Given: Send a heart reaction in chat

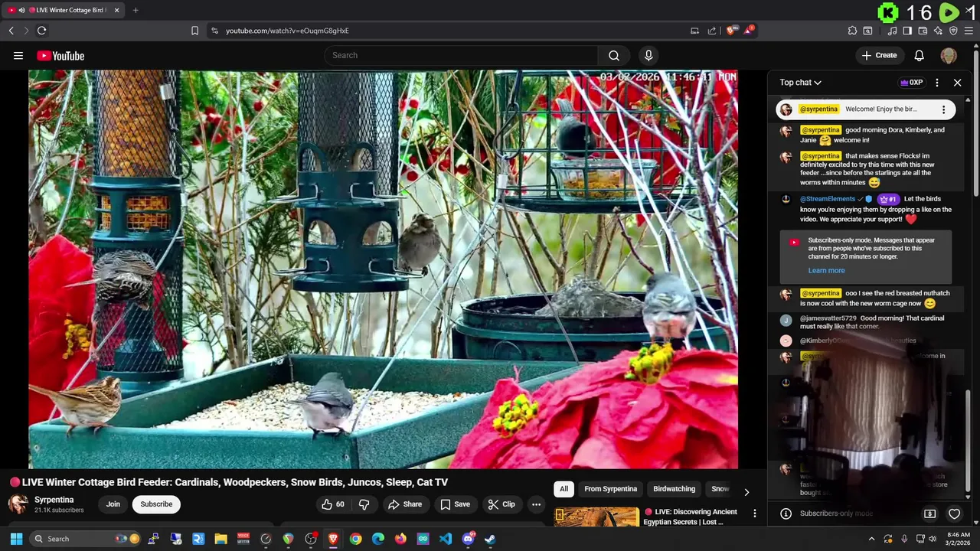Looking at the screenshot, I should click(954, 514).
